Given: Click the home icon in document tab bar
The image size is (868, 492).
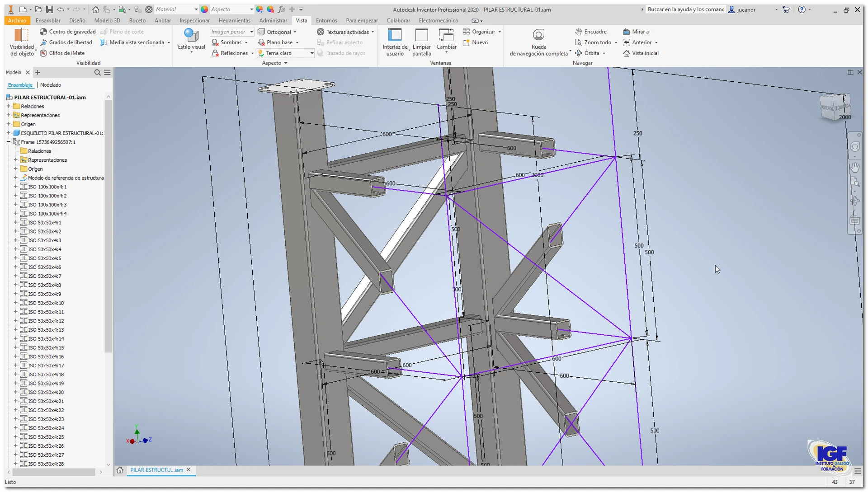Looking at the screenshot, I should pos(120,470).
